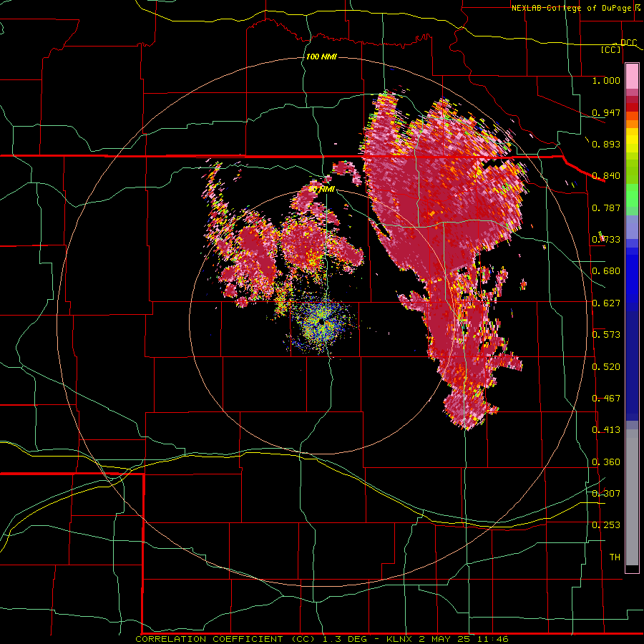Click the 0.413 scale value
644x644 pixels.
click(x=606, y=430)
